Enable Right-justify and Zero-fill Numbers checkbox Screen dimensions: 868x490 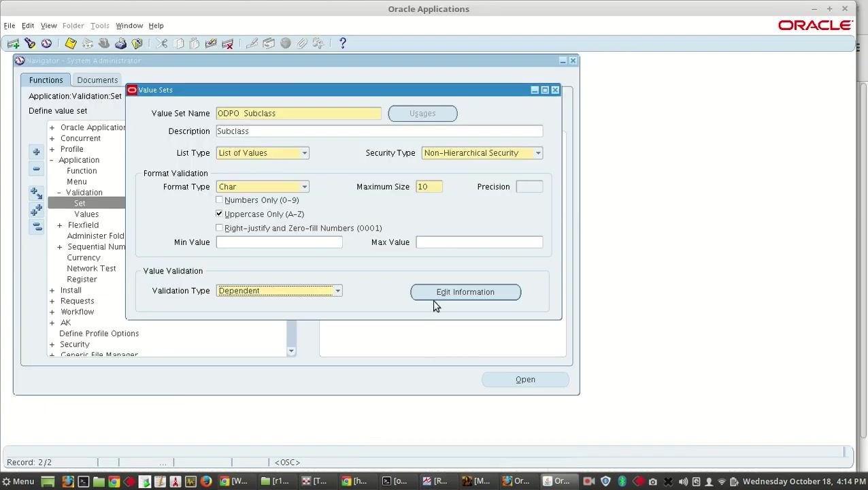219,228
